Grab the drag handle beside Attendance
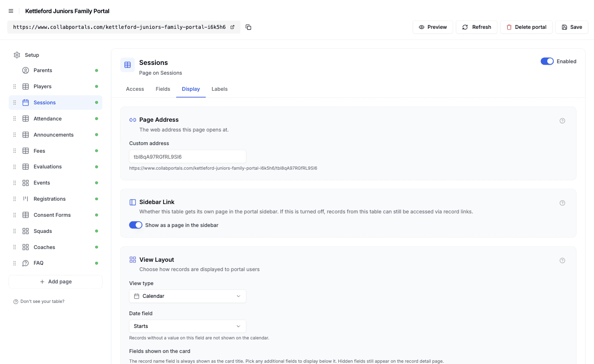 (x=14, y=119)
